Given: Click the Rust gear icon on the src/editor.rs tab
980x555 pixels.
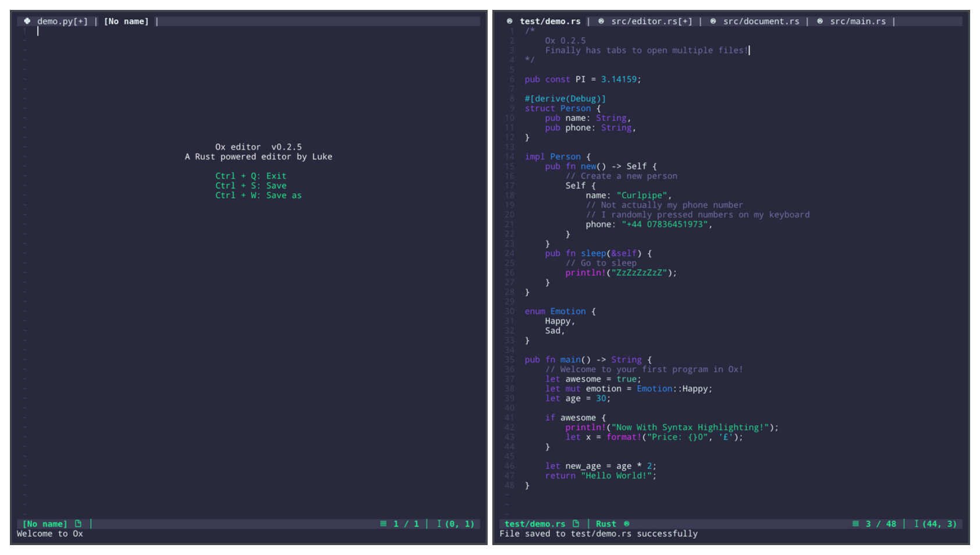Looking at the screenshot, I should 600,21.
